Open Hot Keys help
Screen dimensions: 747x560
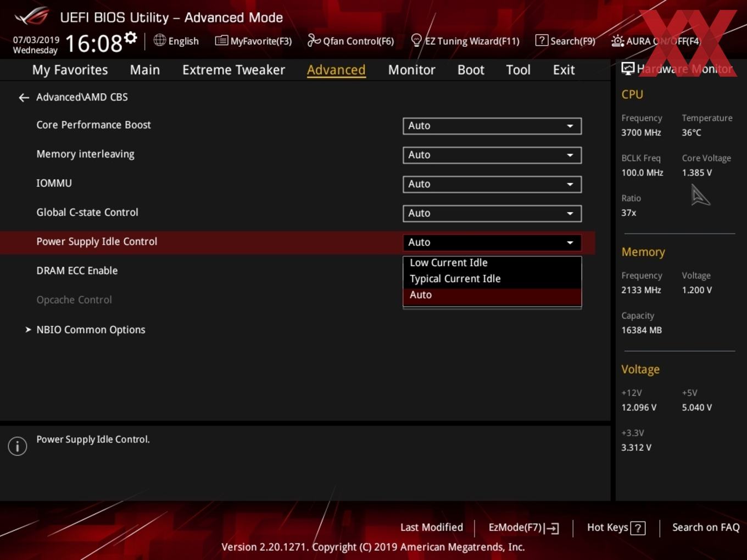(616, 528)
